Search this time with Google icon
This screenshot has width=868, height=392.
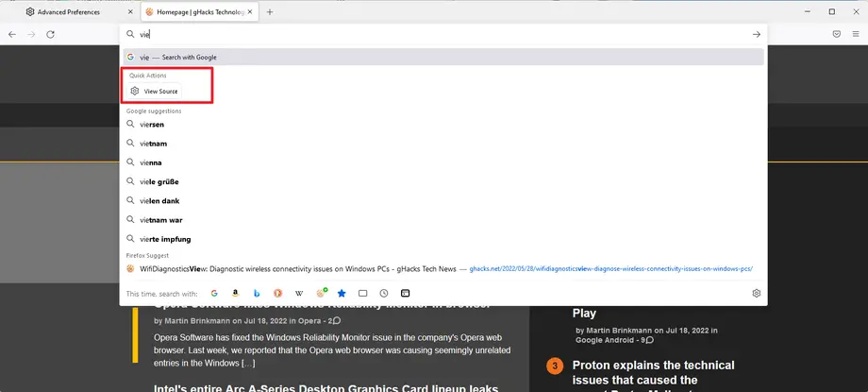pyautogui.click(x=214, y=294)
